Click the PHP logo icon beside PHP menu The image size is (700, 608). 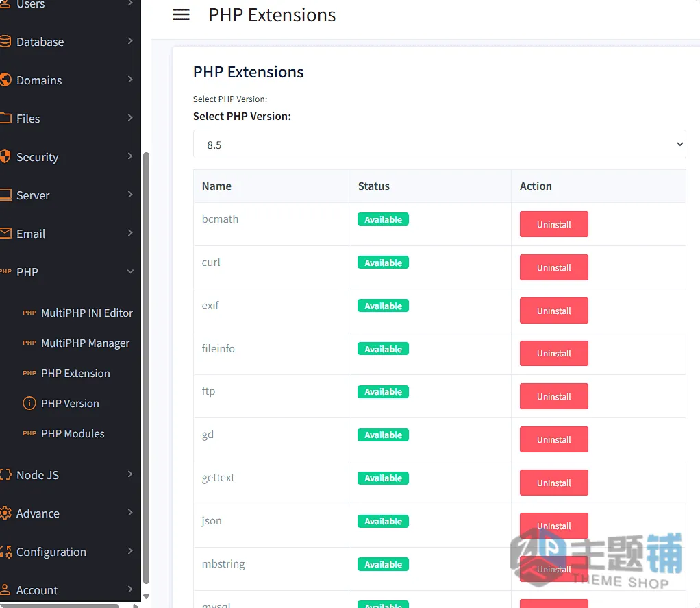[5, 271]
